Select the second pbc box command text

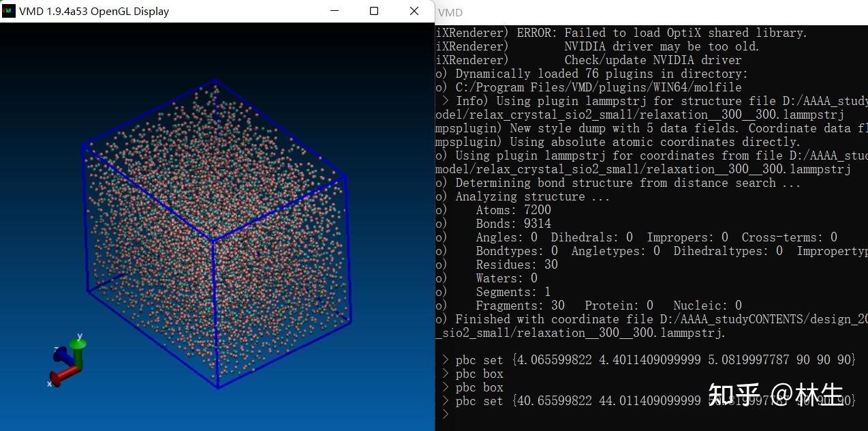tap(480, 387)
